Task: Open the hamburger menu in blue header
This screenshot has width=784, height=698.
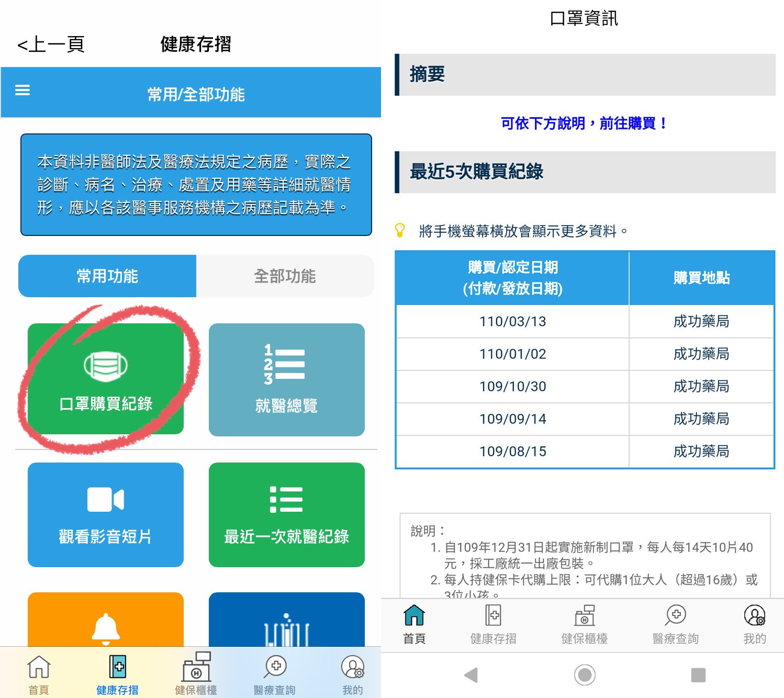Action: coord(23,90)
